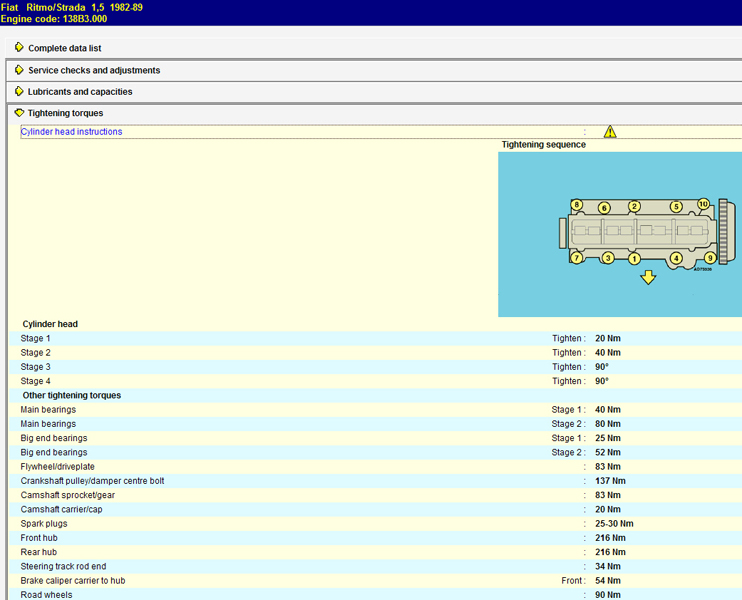This screenshot has width=742, height=600.
Task: Open the Cylinder head instructions link
Action: tap(72, 132)
